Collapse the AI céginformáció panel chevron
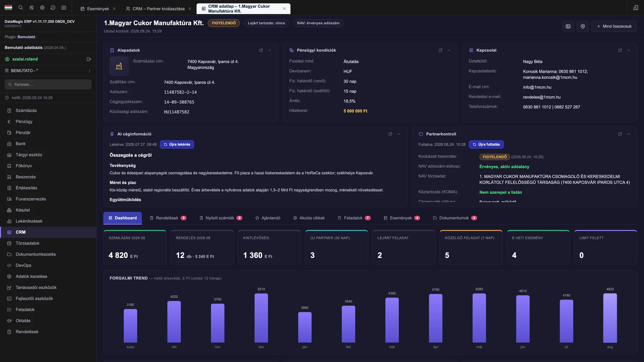Screen dimensions: 644x362 coord(399,134)
